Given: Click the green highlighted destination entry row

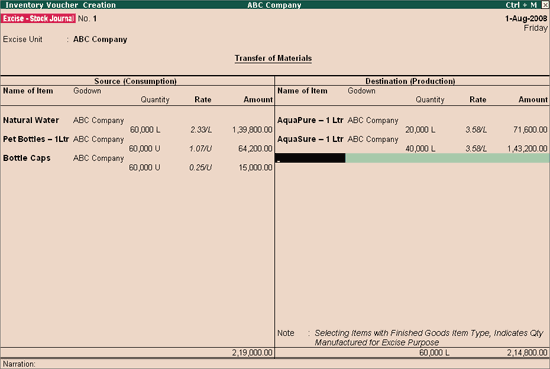Looking at the screenshot, I should pyautogui.click(x=447, y=158).
